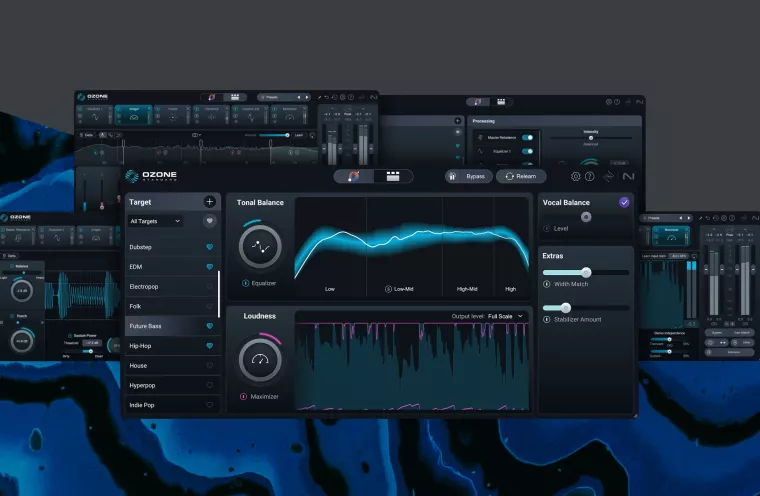The image size is (760, 496).
Task: Click the Vocal Balance level handle
Action: click(x=586, y=217)
